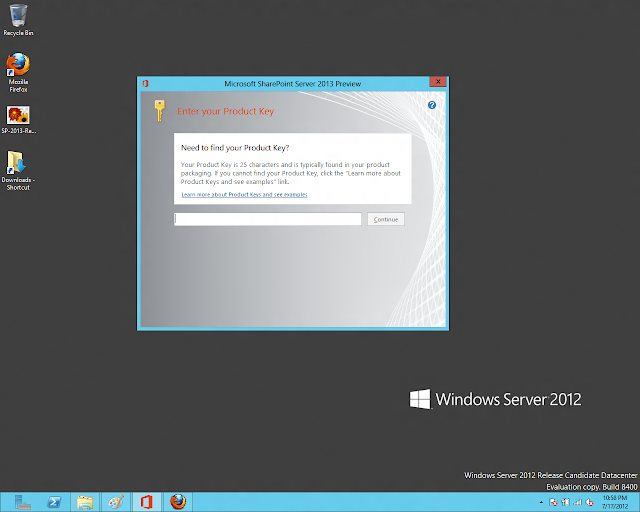Click the gold key icon
The width and height of the screenshot is (640, 512).
pos(160,110)
